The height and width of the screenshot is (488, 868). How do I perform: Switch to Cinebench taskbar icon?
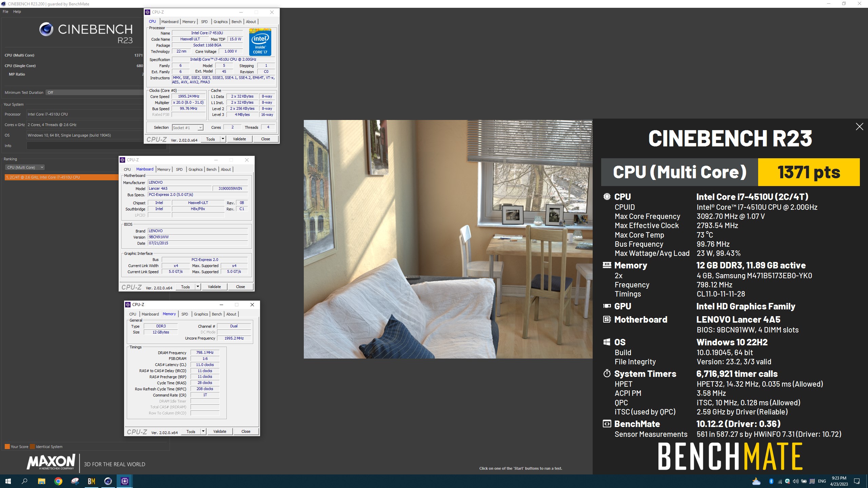point(108,481)
